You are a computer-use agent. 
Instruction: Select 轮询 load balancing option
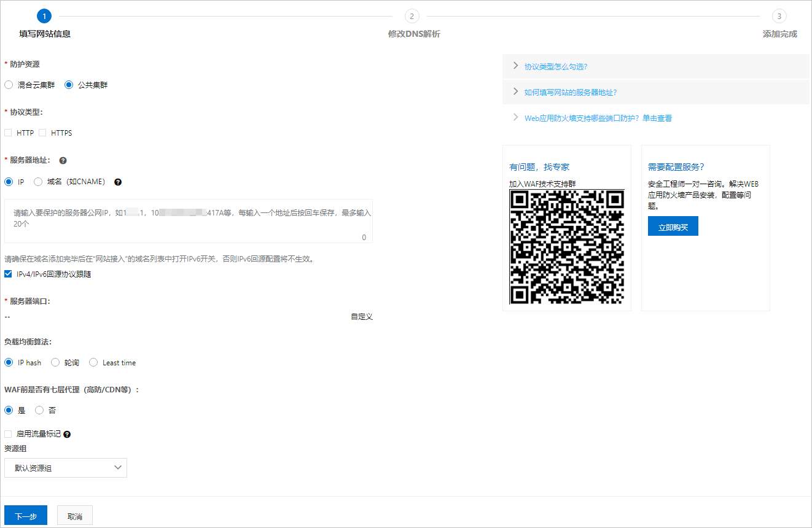click(55, 362)
